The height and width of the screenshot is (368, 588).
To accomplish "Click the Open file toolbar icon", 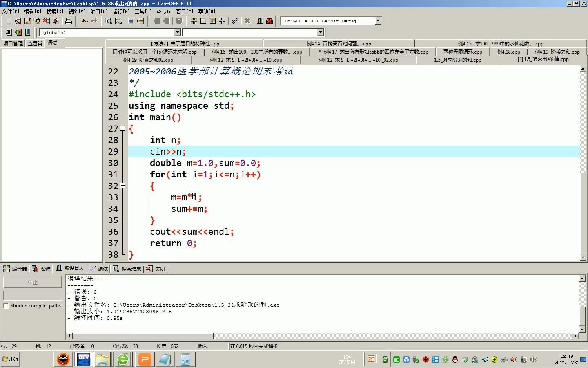I will tap(18, 21).
